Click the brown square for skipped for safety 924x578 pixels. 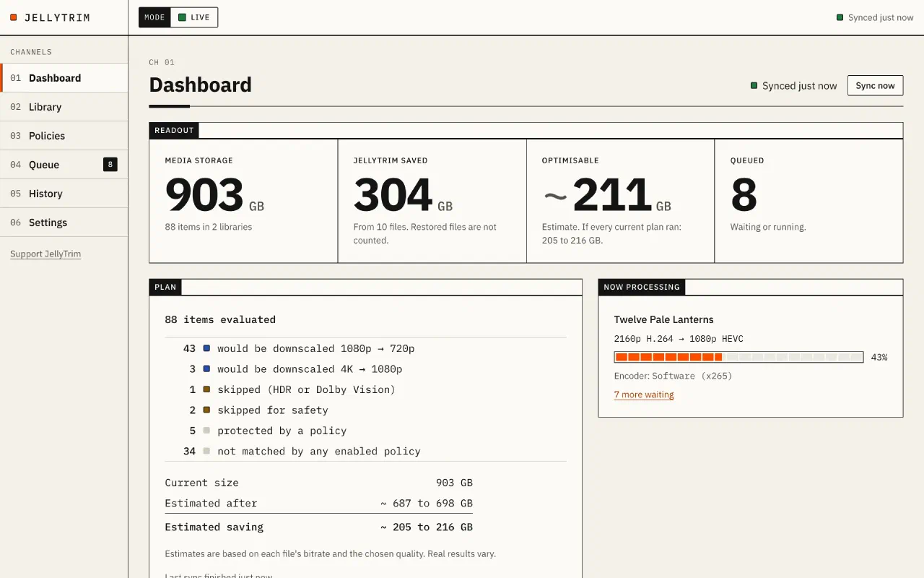click(x=206, y=410)
